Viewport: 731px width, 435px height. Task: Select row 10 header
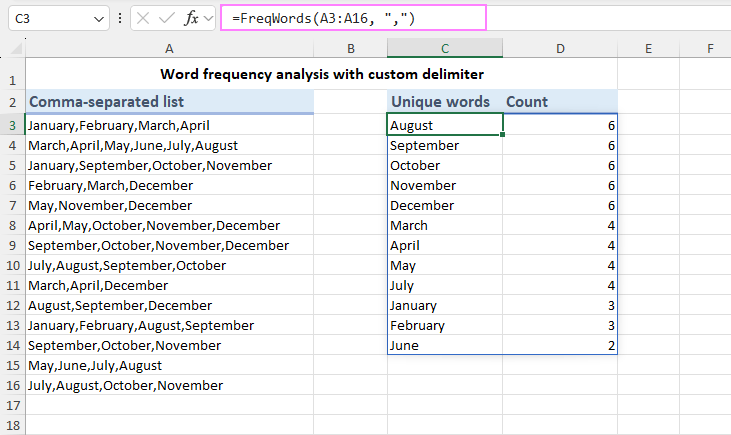click(x=13, y=265)
